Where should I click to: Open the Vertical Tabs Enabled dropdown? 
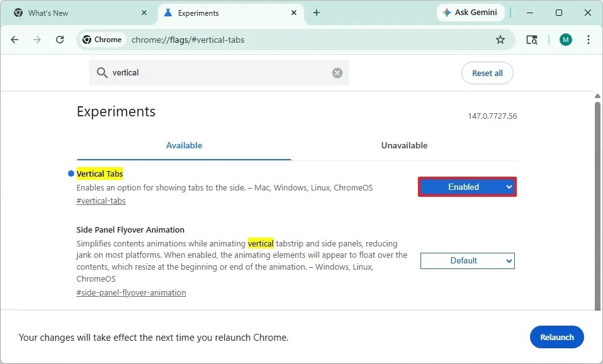click(466, 187)
